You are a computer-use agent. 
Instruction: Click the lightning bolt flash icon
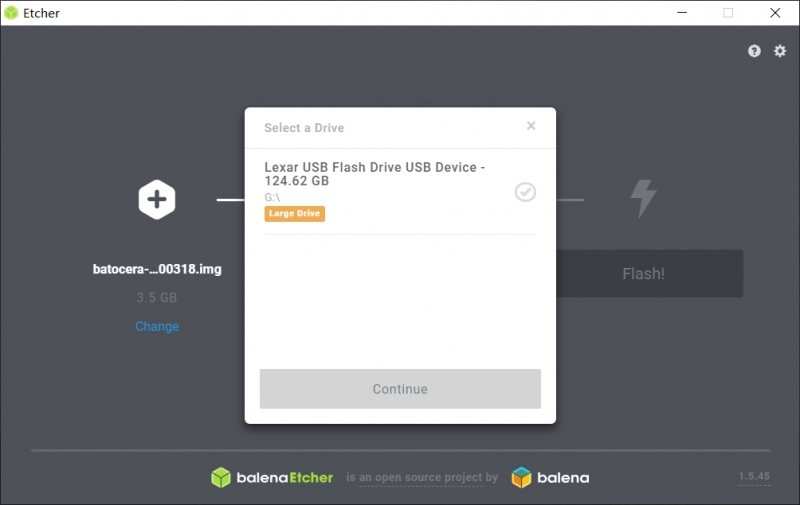(643, 198)
